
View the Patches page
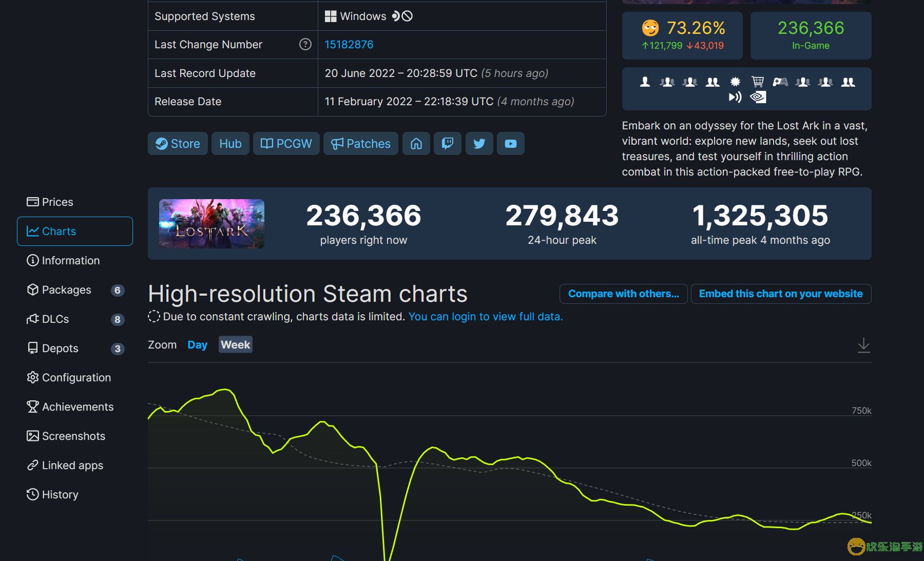point(361,144)
